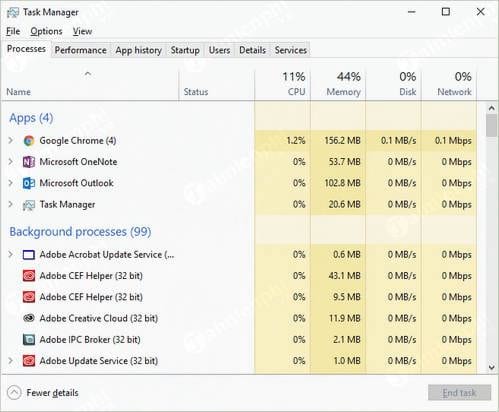Click the 2.1 MB memory value
The width and height of the screenshot is (499, 412).
(x=347, y=340)
